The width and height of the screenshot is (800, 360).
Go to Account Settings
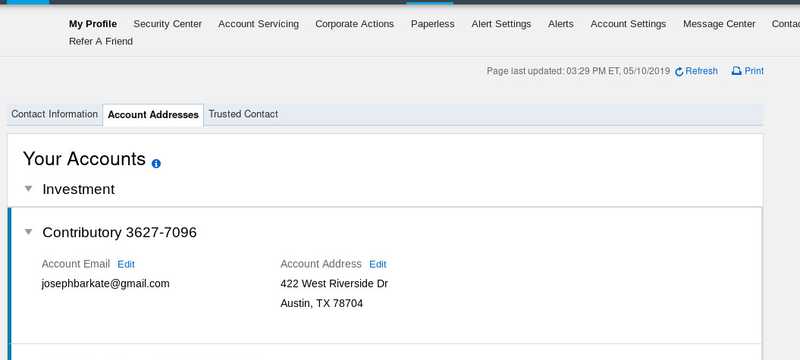pyautogui.click(x=628, y=24)
